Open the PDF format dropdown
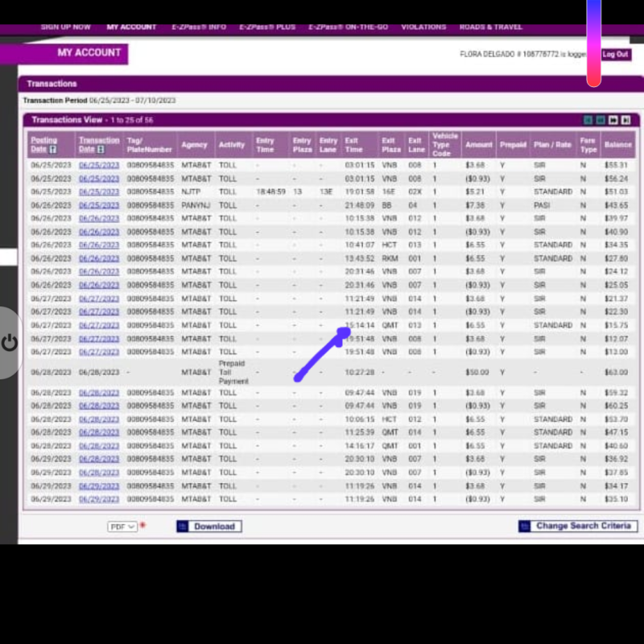Image resolution: width=644 pixels, height=644 pixels. coord(122,526)
